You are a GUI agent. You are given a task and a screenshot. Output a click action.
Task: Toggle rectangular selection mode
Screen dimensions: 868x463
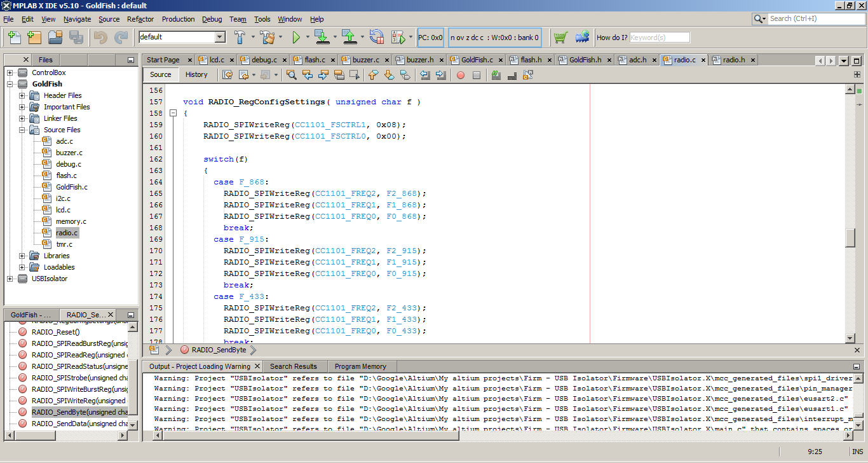(x=355, y=75)
